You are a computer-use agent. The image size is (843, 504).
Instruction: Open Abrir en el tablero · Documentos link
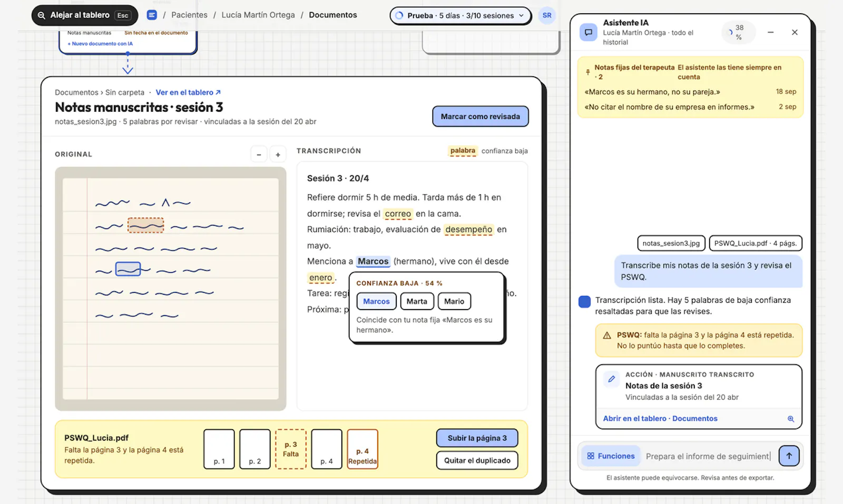[660, 419]
